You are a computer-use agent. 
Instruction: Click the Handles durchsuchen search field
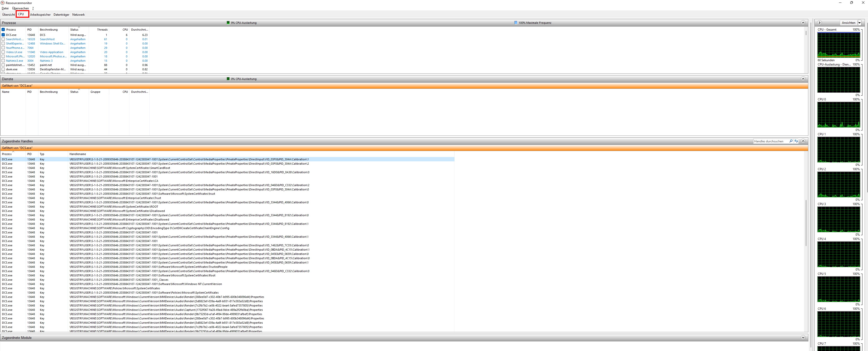click(771, 141)
